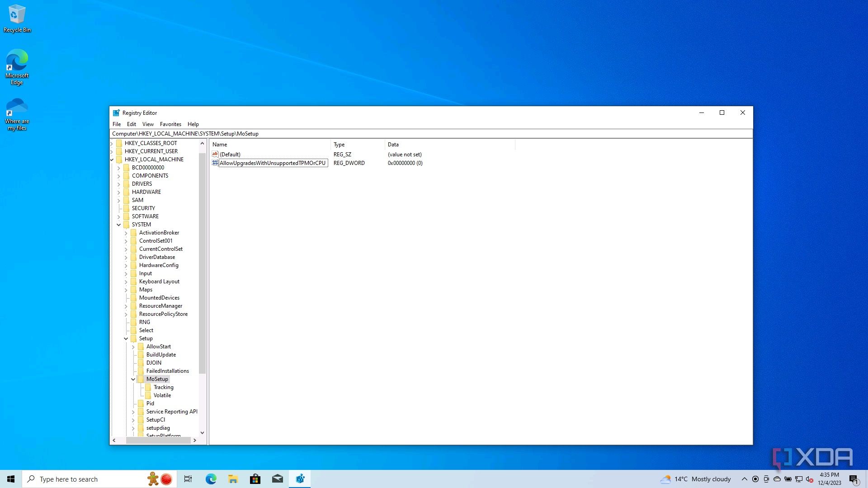
Task: Select the AllowUpgradesWithUnsupportedTPMOrCPU value
Action: (273, 163)
